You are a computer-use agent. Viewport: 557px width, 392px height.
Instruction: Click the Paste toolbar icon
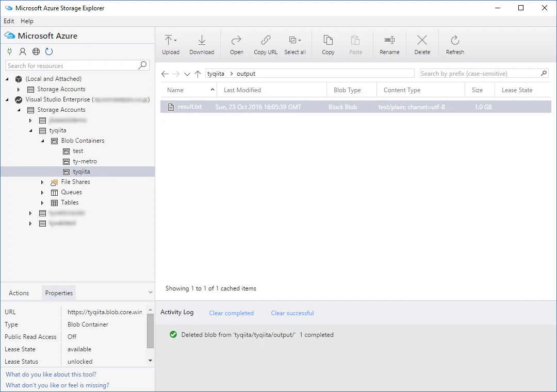(355, 44)
